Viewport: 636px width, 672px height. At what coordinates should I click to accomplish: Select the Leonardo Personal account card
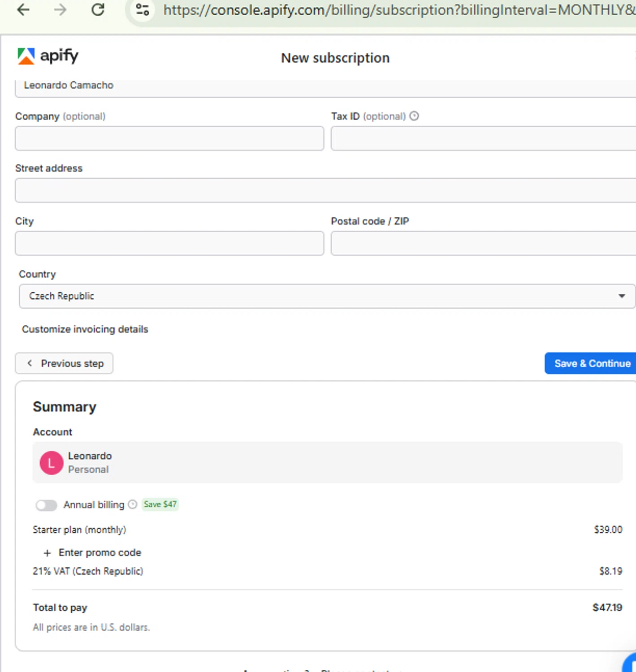point(328,463)
